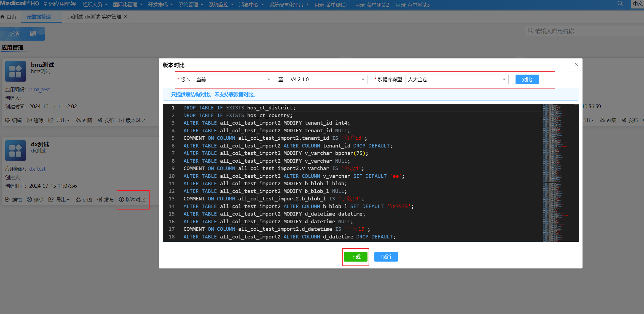Click the 对比 compare button
The width and height of the screenshot is (644, 314).
coord(527,79)
